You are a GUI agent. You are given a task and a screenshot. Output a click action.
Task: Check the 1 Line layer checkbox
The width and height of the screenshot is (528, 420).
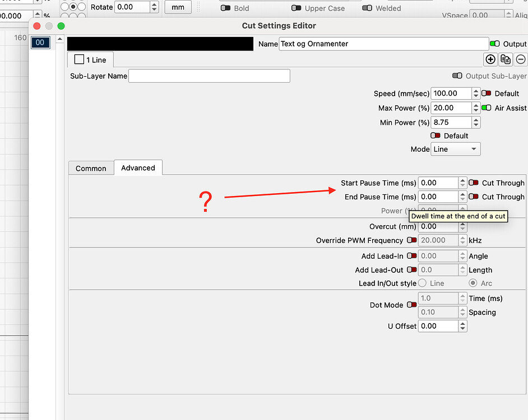click(78, 59)
